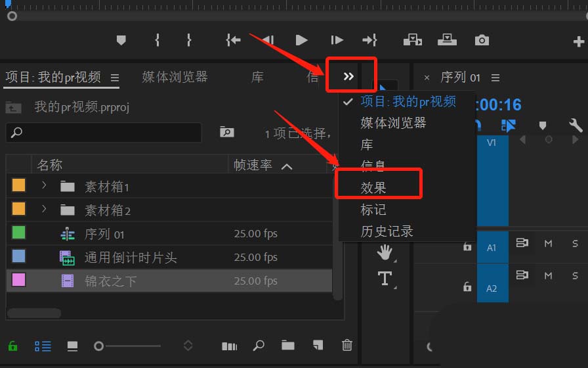
Task: Choose 历史记录 from the overflow menu
Action: [x=387, y=231]
